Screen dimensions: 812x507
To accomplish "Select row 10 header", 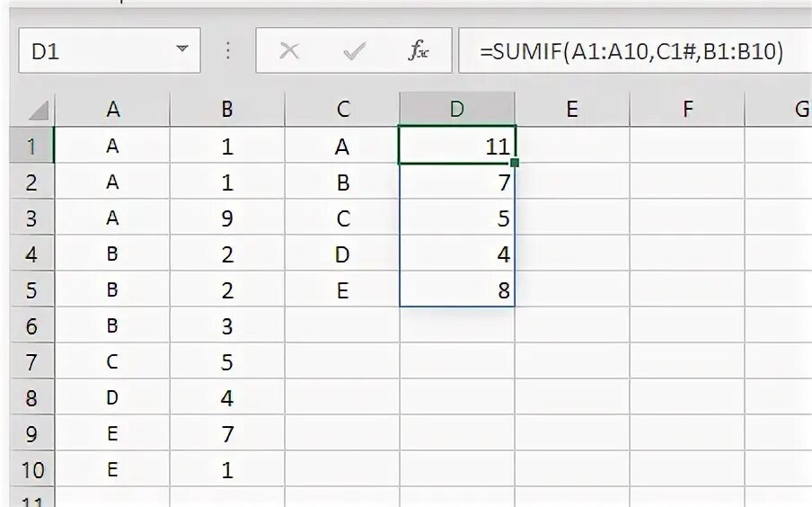I will (x=31, y=469).
